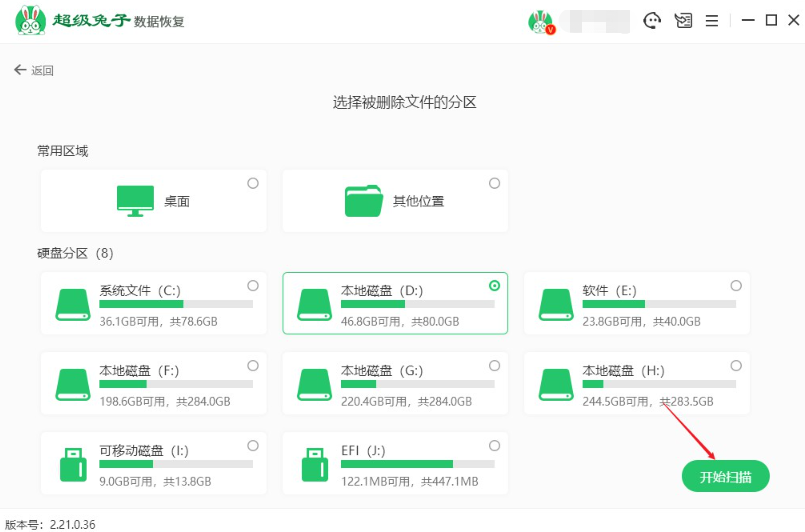Image resolution: width=805 pixels, height=532 pixels.
Task: Select the 本地磁盘 (F:) radio button
Action: (x=252, y=366)
